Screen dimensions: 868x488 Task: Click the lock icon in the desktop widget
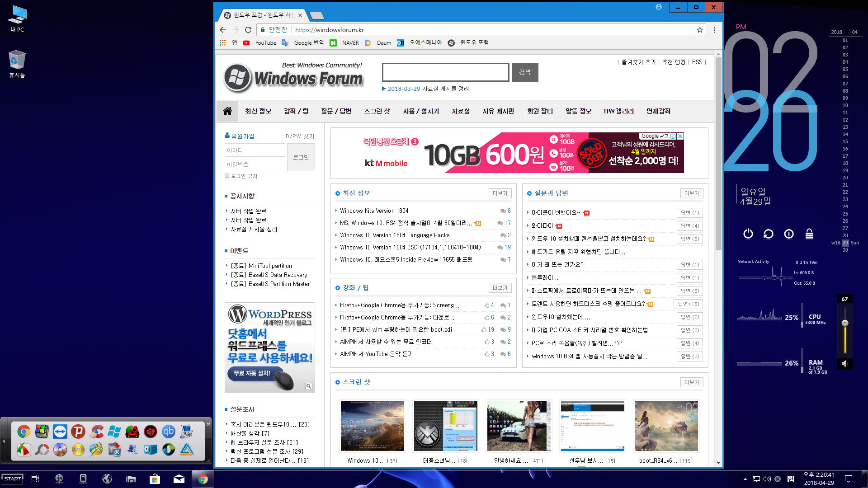click(x=809, y=234)
